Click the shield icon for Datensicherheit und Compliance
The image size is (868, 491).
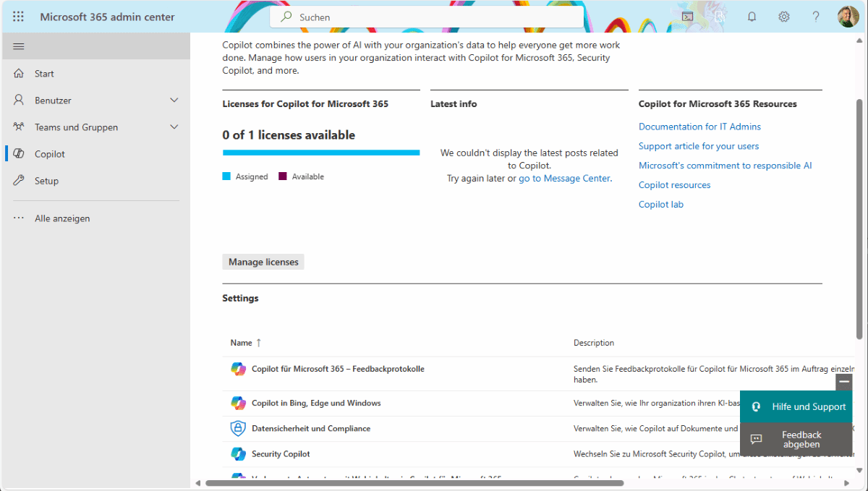point(239,428)
